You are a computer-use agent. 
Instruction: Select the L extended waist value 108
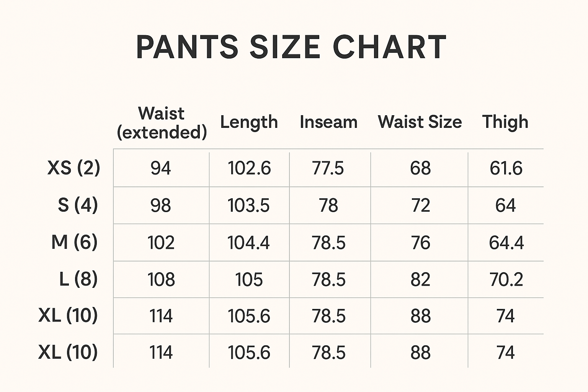point(161,279)
